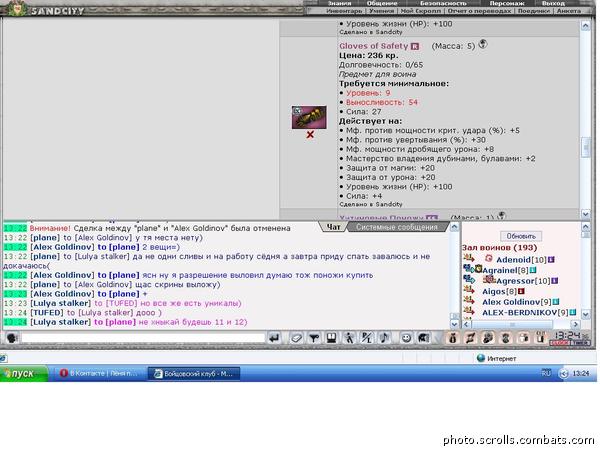
Task: Click the floppy disk icon in chat toolbar
Action: click(x=332, y=338)
